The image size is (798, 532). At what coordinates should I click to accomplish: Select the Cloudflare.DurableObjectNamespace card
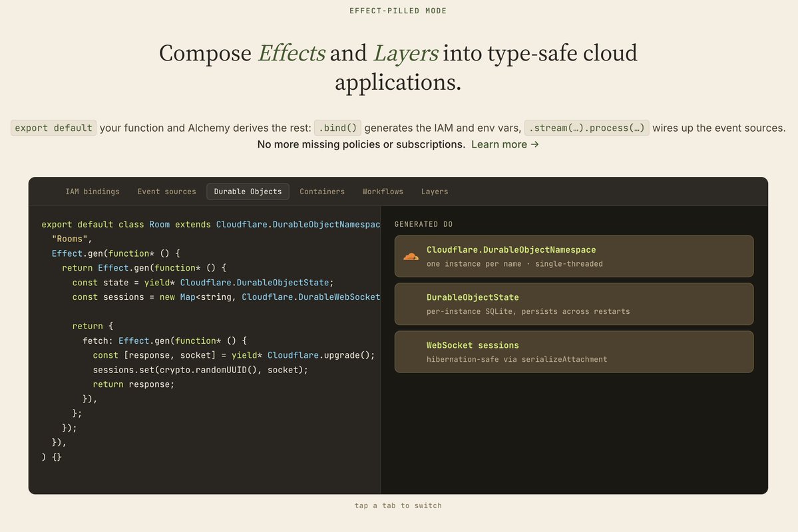pyautogui.click(x=574, y=256)
